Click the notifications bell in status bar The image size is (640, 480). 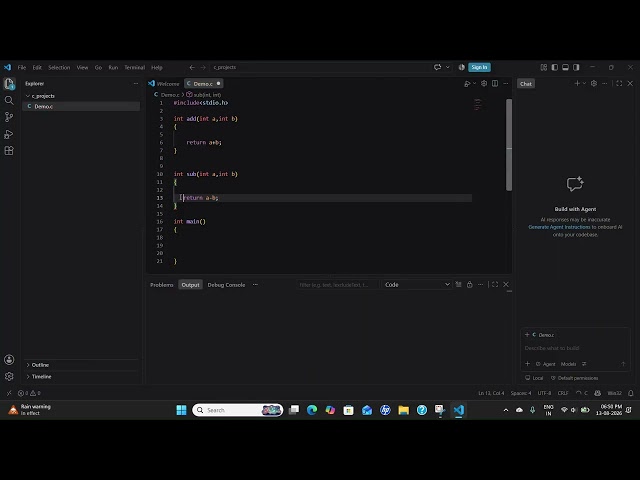click(631, 393)
